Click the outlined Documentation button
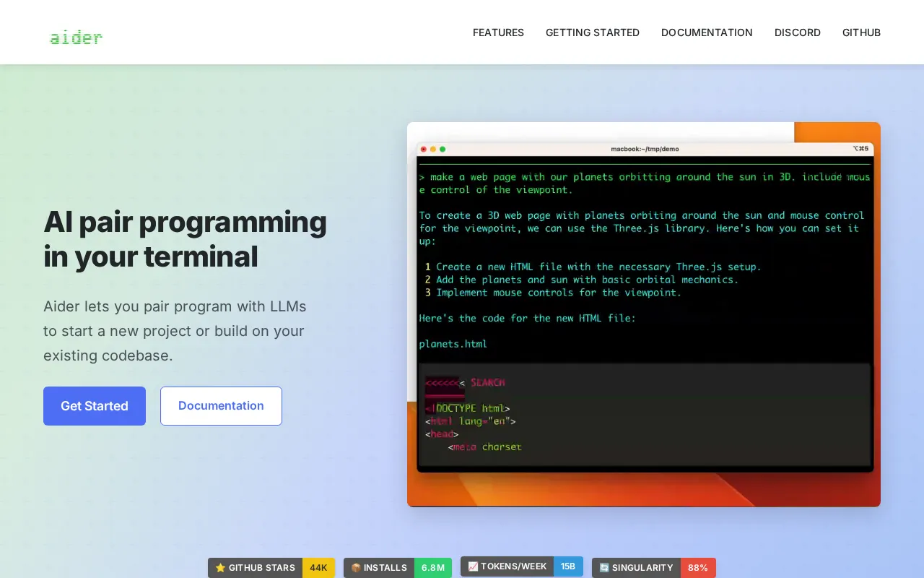 [x=221, y=406]
